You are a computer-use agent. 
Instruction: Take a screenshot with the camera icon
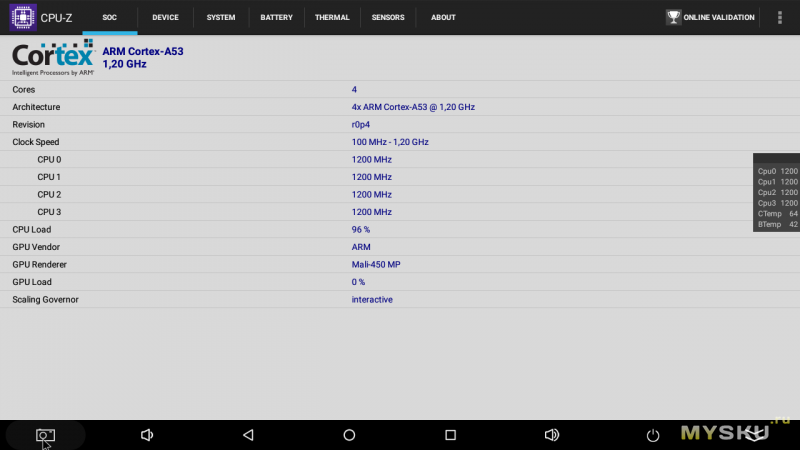tap(45, 435)
